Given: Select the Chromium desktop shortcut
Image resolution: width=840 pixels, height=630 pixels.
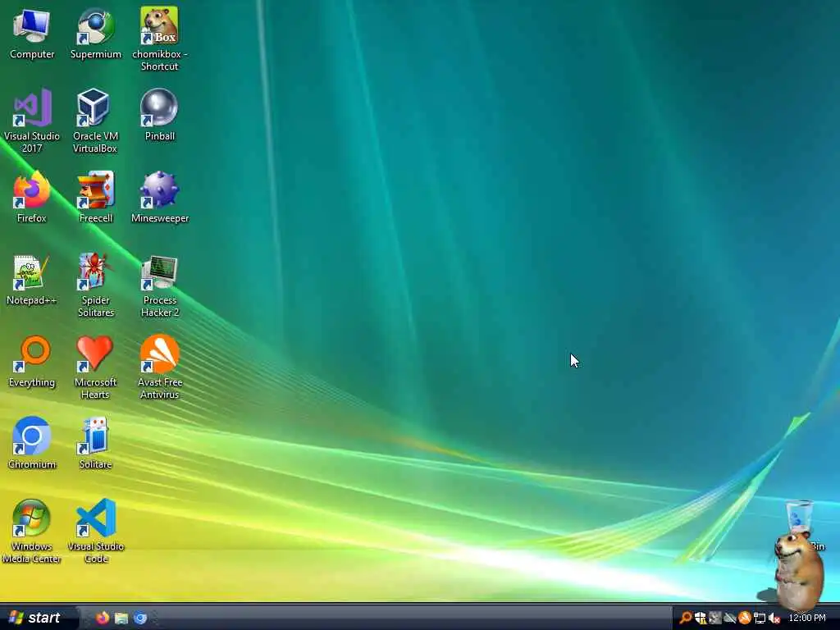Looking at the screenshot, I should pyautogui.click(x=32, y=444).
